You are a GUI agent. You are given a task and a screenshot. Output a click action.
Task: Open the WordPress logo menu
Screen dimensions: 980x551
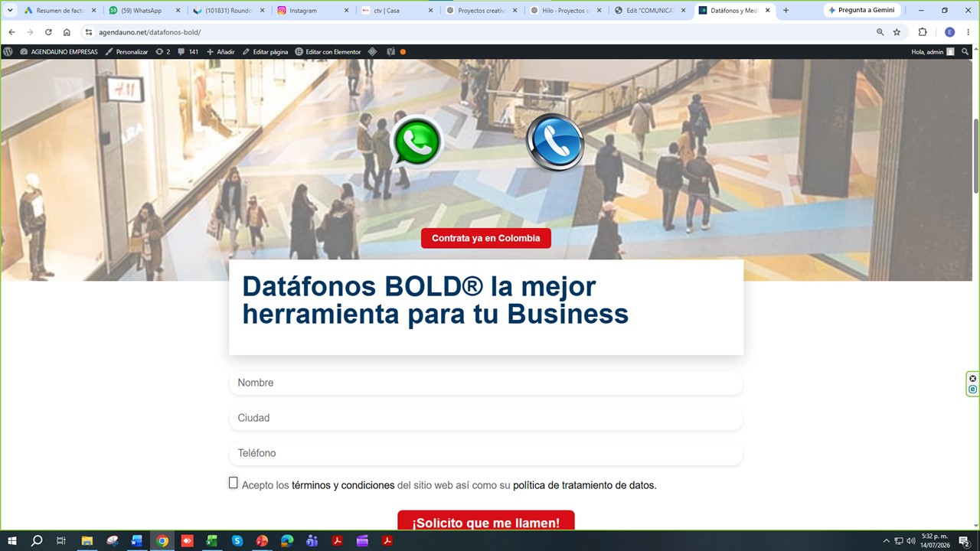(8, 52)
